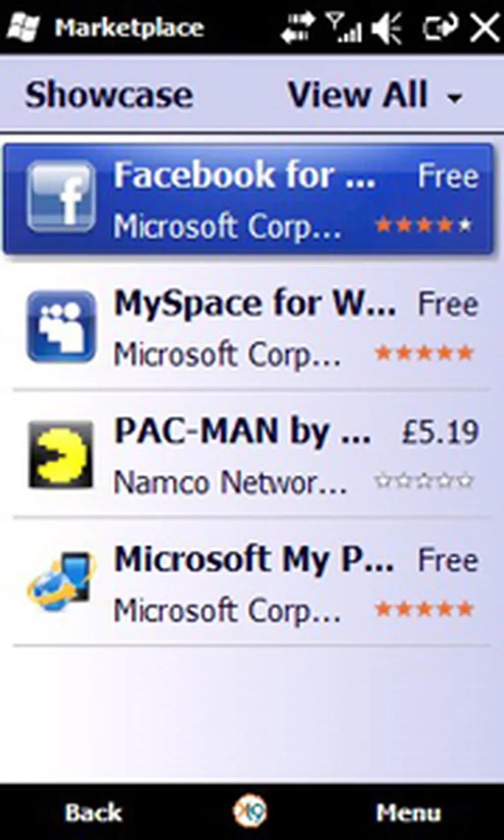Tap the PAC-MAN £5.19 price
The height and width of the screenshot is (840, 504).
click(440, 432)
